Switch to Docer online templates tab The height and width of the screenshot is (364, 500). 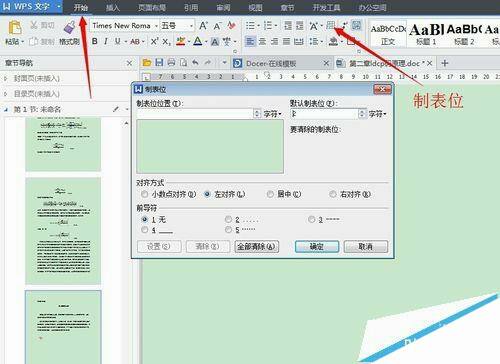tap(281, 63)
